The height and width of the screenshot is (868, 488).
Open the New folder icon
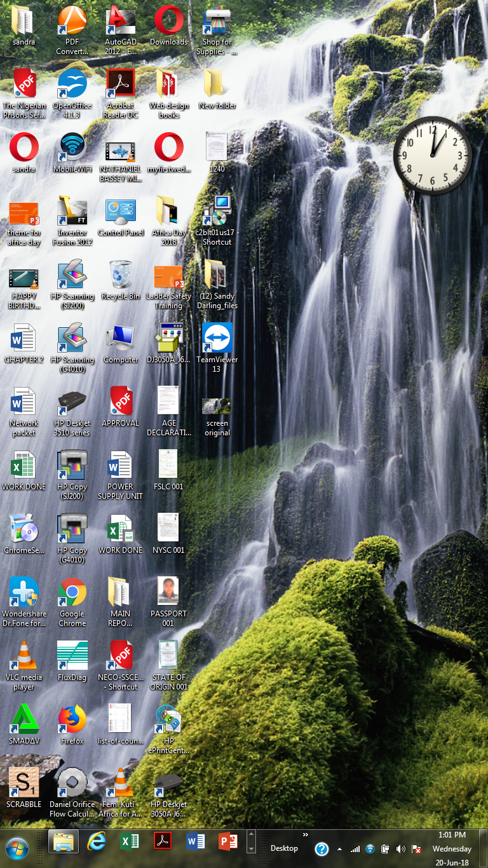tap(217, 84)
